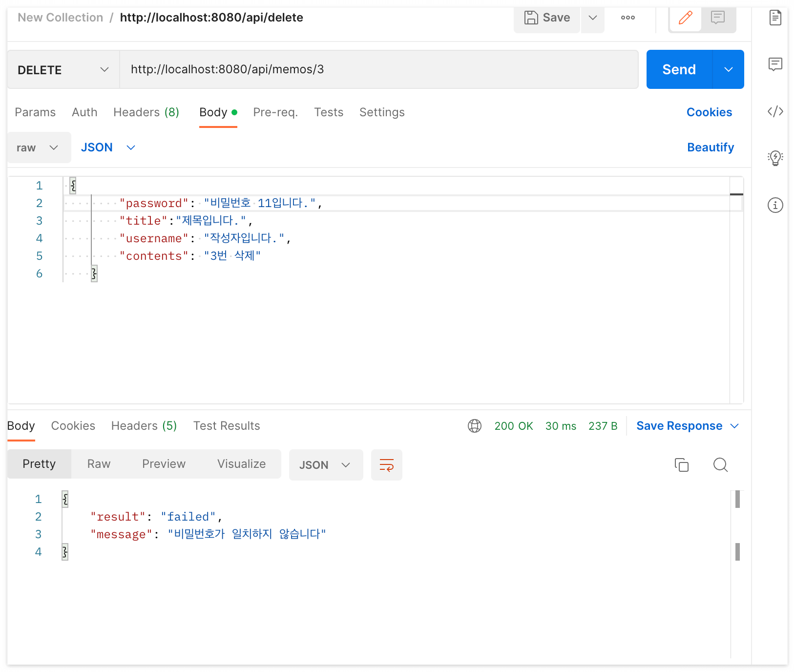The width and height of the screenshot is (795, 672).
Task: Switch response view to Raw
Action: [x=99, y=464]
